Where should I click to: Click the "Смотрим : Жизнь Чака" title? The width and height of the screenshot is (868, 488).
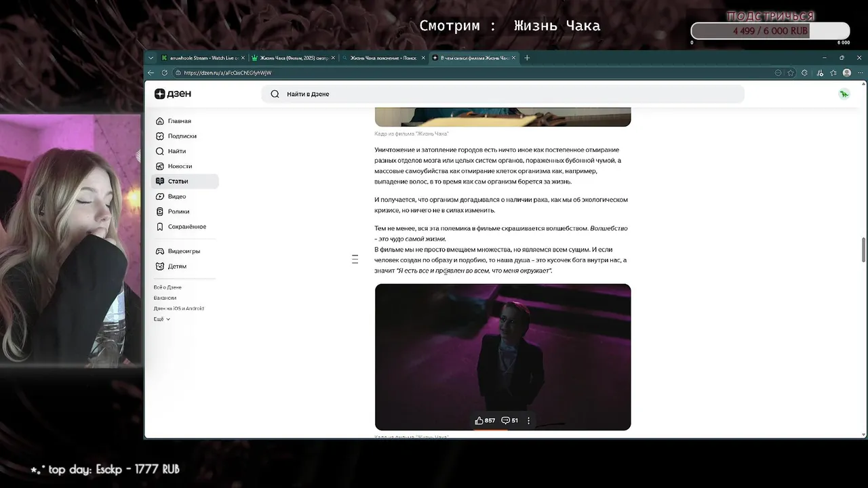(x=510, y=26)
